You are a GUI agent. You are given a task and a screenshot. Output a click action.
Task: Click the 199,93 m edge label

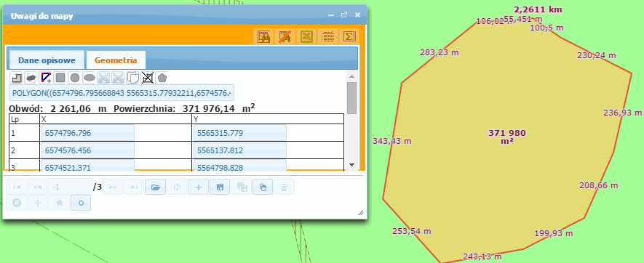coord(554,233)
